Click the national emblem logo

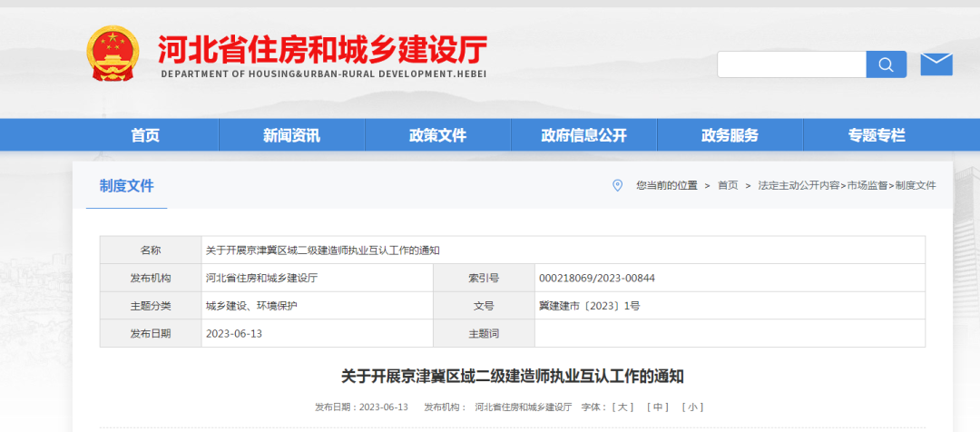[x=113, y=54]
